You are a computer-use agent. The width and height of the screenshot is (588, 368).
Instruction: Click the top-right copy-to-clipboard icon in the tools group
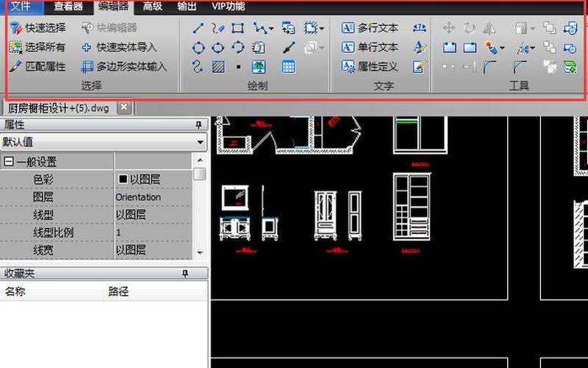[570, 28]
